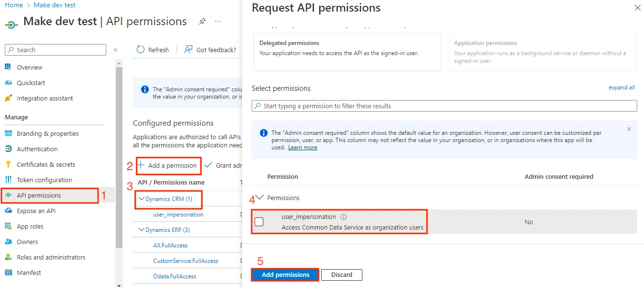Dismiss the Admin consent info banner
This screenshot has width=644, height=288.
point(629,129)
